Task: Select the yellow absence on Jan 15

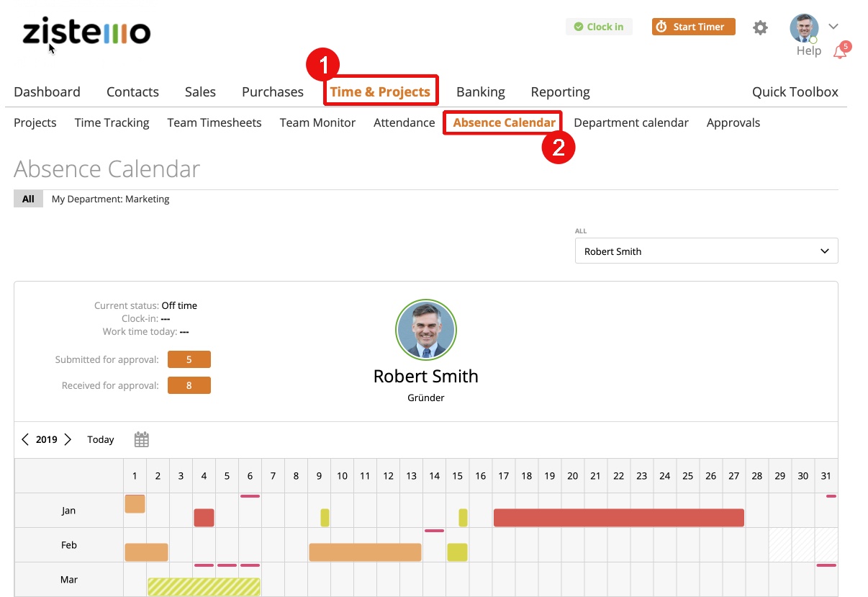Action: pos(463,518)
